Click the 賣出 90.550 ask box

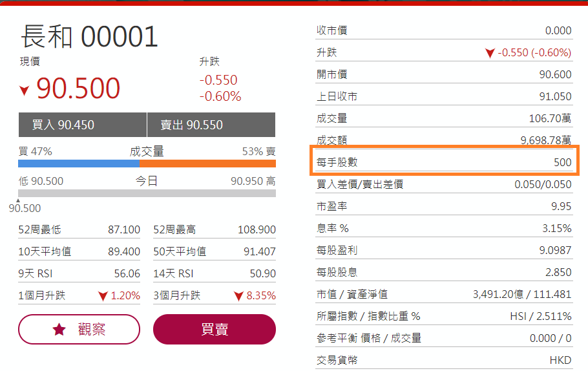(x=211, y=125)
